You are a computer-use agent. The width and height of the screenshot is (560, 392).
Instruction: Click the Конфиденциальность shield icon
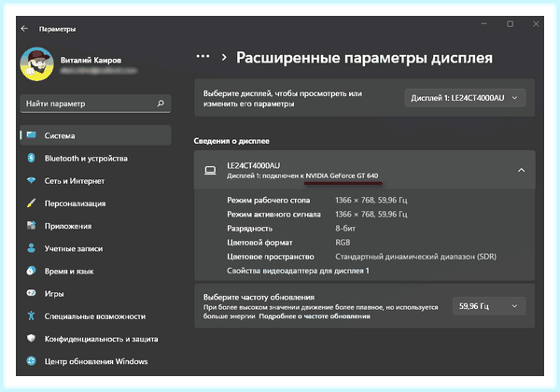pyautogui.click(x=32, y=338)
